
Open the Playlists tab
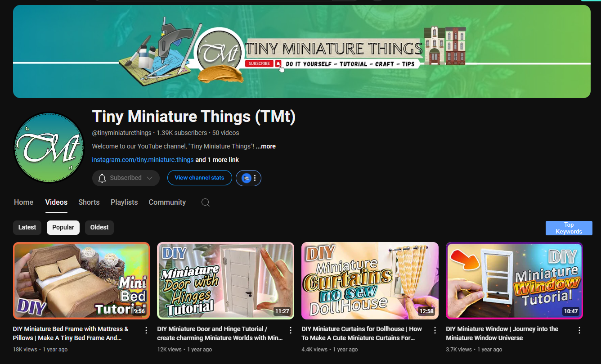click(124, 202)
